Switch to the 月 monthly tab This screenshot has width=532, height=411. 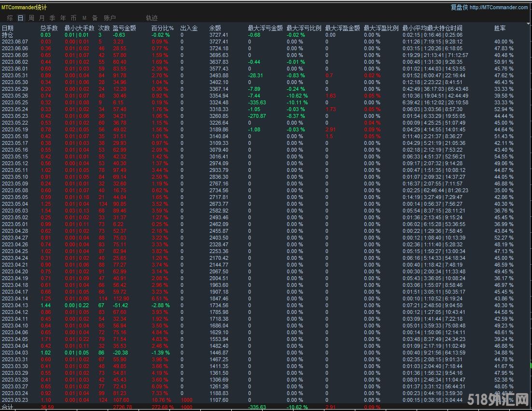(x=42, y=18)
